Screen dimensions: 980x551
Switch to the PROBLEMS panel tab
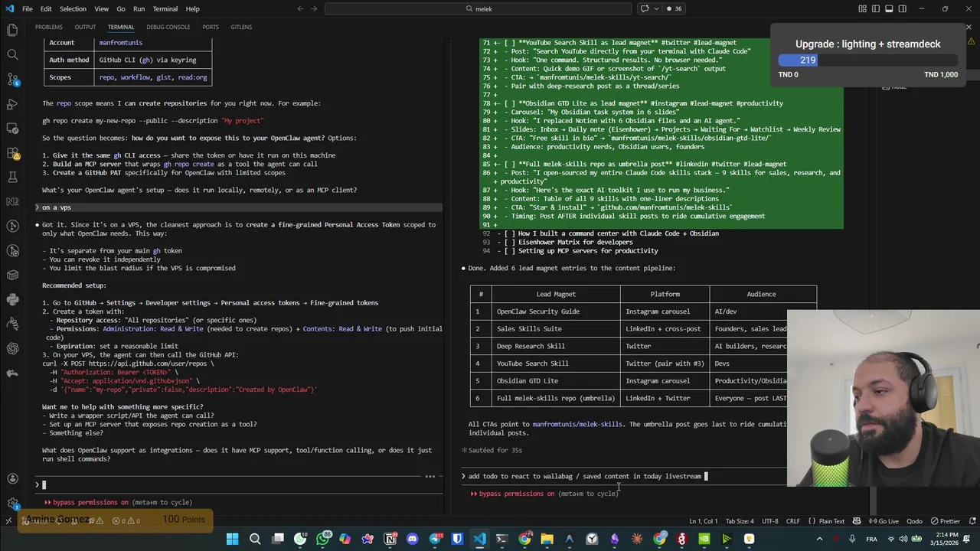49,27
